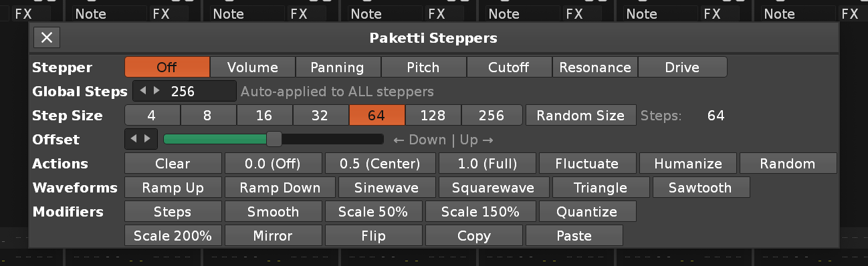Set step size to 128
This screenshot has height=266, width=868.
tap(433, 115)
